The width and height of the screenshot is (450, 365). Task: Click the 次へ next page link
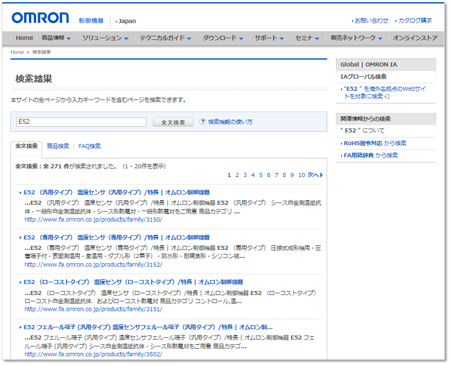[x=313, y=175]
